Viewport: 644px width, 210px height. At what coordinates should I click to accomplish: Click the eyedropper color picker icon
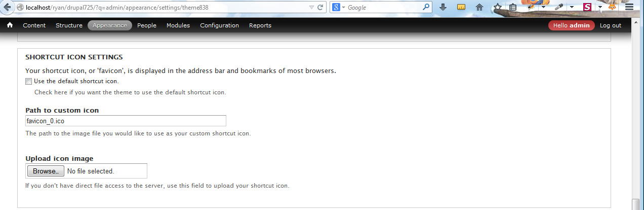click(559, 7)
